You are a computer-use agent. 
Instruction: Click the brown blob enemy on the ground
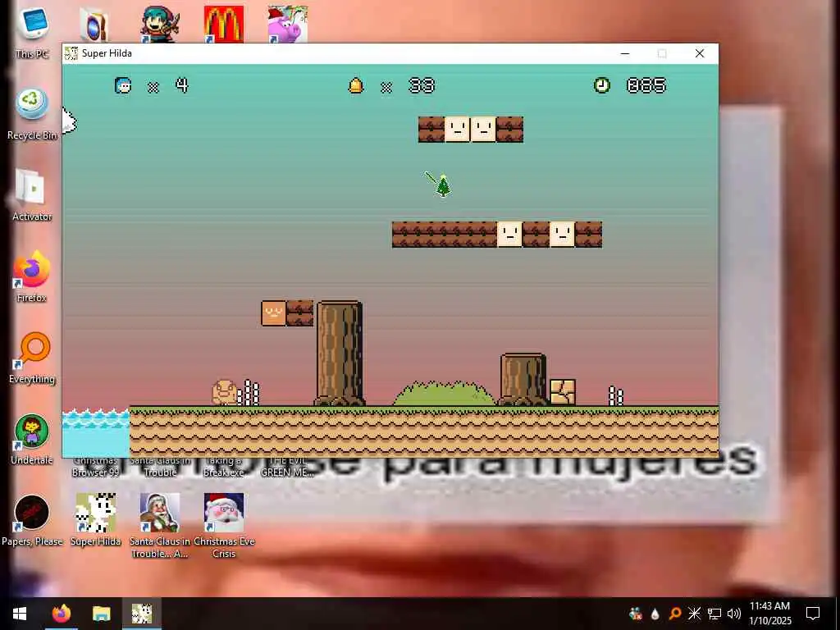tap(225, 393)
